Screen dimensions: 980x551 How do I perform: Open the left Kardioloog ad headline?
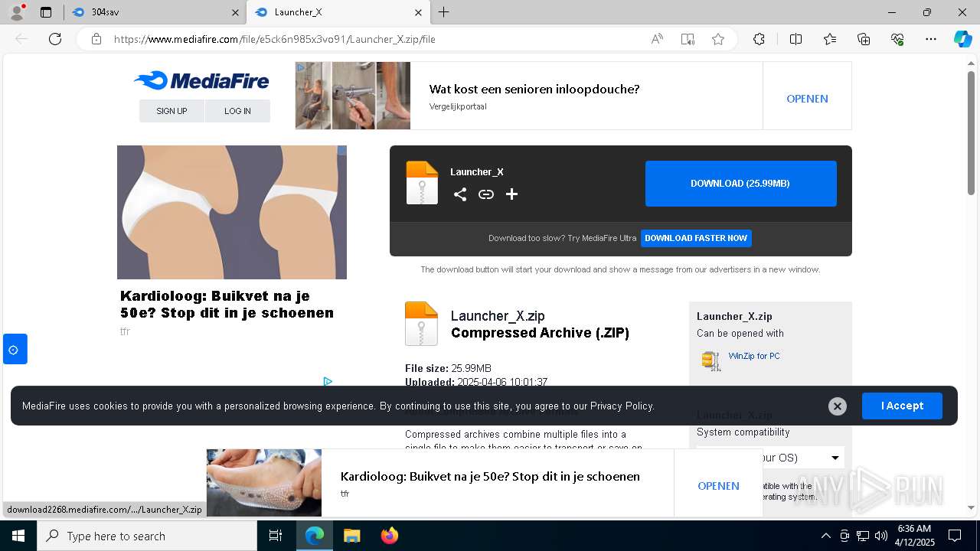227,304
